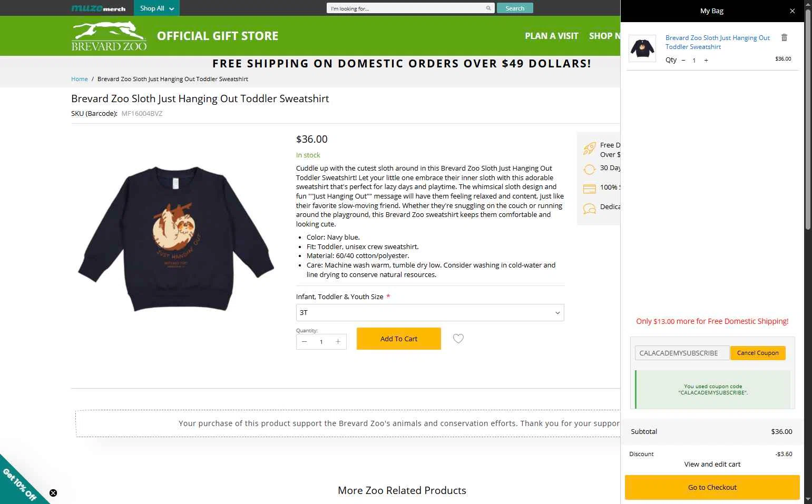Dismiss the Get 10% Off banner
Image resolution: width=812 pixels, height=504 pixels.
click(x=53, y=493)
